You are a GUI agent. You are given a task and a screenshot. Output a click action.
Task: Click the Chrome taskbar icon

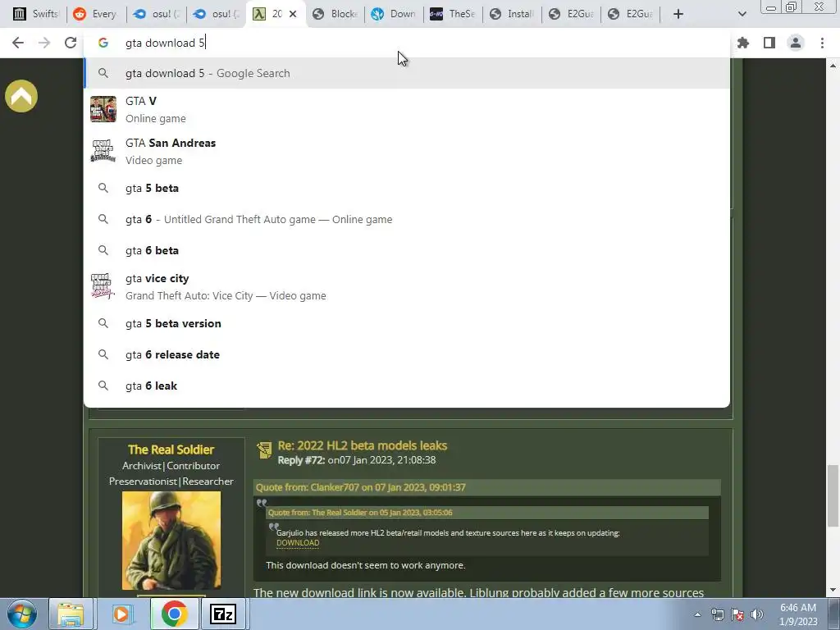(x=173, y=614)
